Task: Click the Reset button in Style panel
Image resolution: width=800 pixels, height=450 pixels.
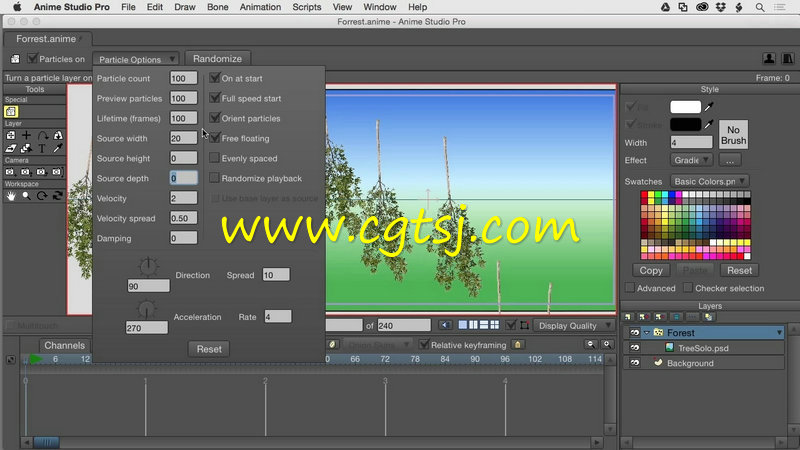Action: 739,270
